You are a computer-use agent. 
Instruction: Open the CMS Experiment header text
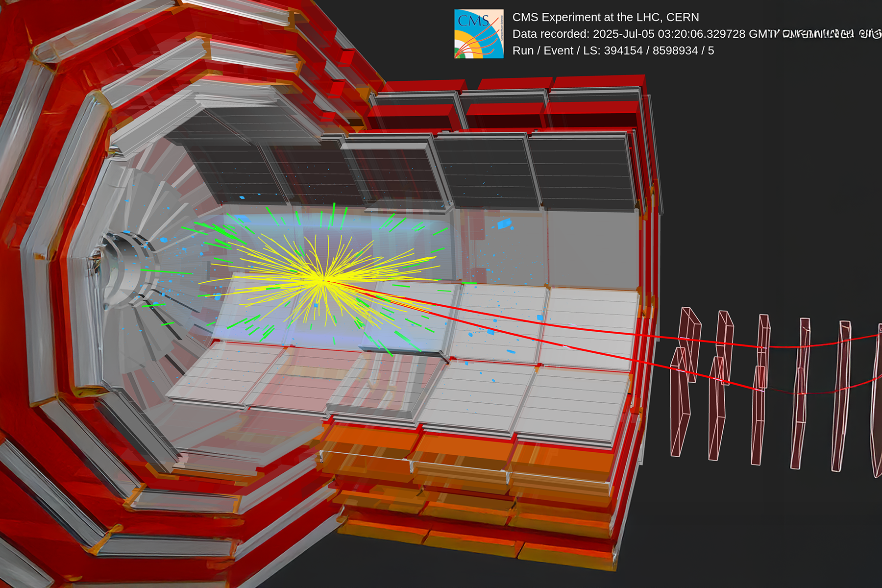605,16
